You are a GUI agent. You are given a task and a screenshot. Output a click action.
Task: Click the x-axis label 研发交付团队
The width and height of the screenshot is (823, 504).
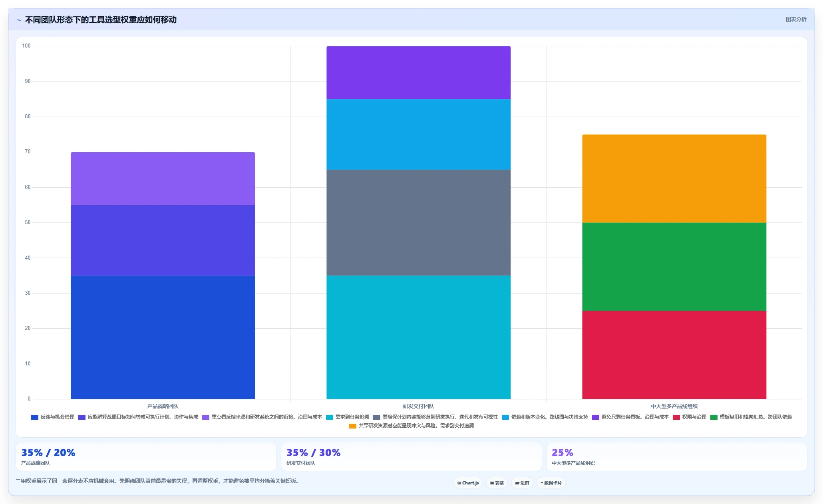[418, 406]
